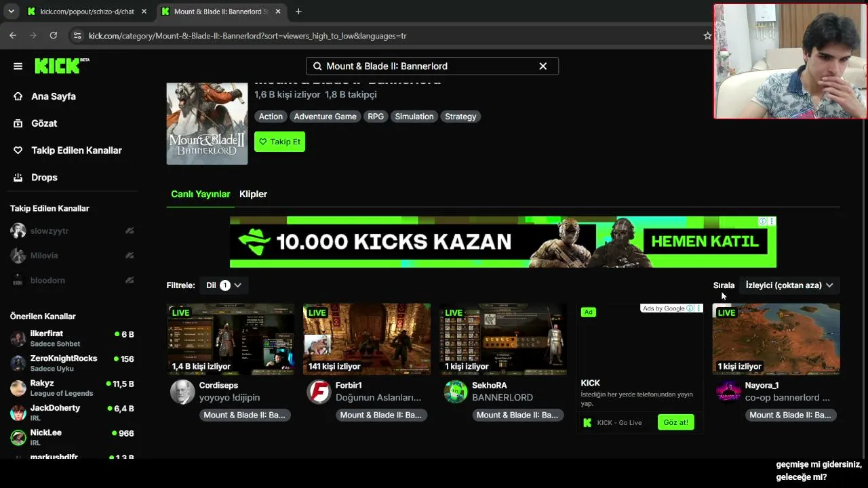Click the Nayora_1 avatar
Image resolution: width=868 pixels, height=488 pixels.
[x=728, y=392]
